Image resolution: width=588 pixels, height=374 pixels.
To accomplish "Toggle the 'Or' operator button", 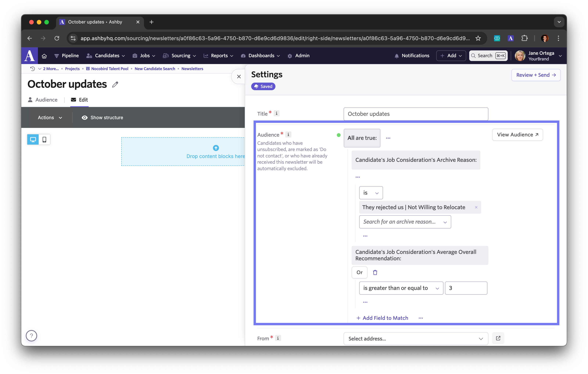I will 359,272.
